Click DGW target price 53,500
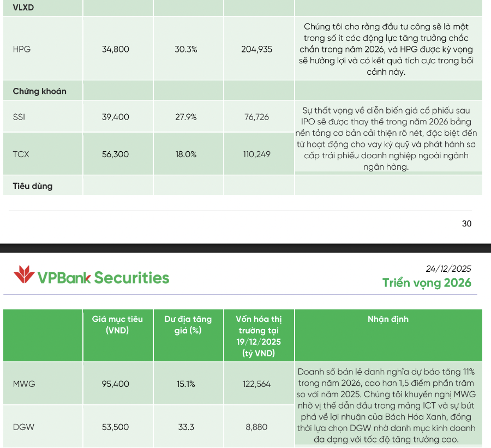The width and height of the screenshot is (491, 448). click(116, 427)
